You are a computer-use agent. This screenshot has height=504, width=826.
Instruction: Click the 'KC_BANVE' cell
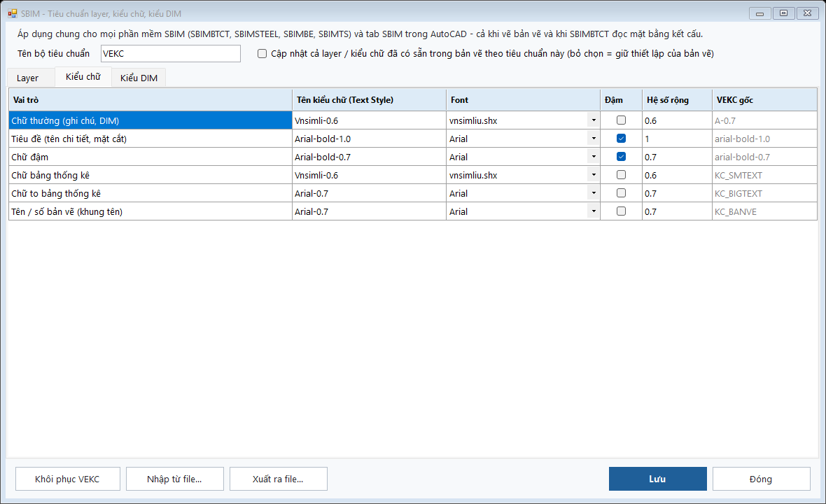point(764,211)
